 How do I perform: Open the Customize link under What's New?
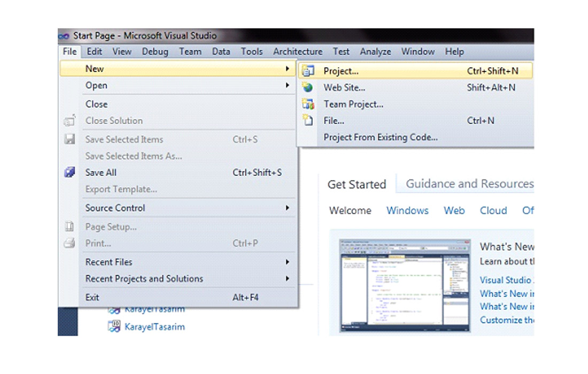pos(507,320)
